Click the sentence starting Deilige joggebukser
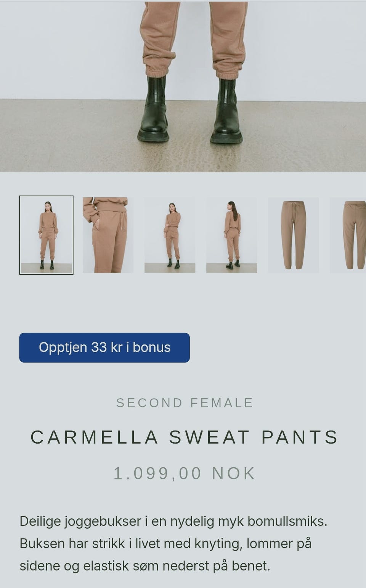The height and width of the screenshot is (588, 366). (x=173, y=521)
